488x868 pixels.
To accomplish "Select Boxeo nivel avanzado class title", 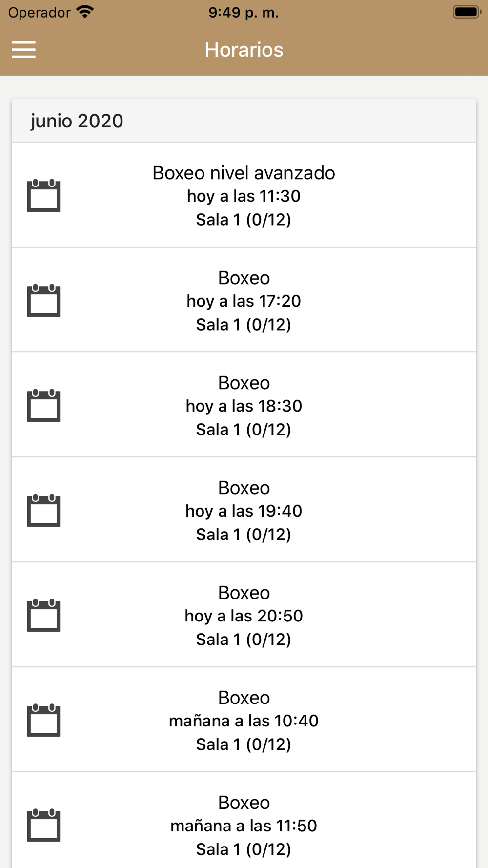I will (x=244, y=173).
